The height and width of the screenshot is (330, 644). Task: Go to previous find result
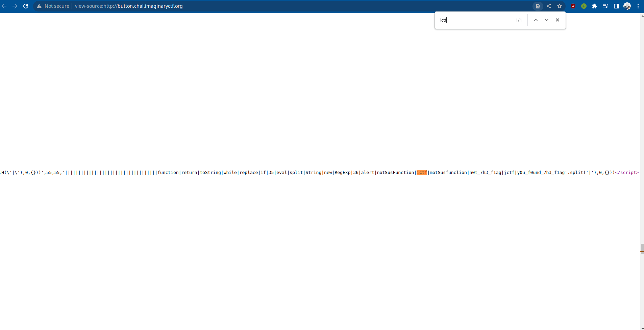536,20
